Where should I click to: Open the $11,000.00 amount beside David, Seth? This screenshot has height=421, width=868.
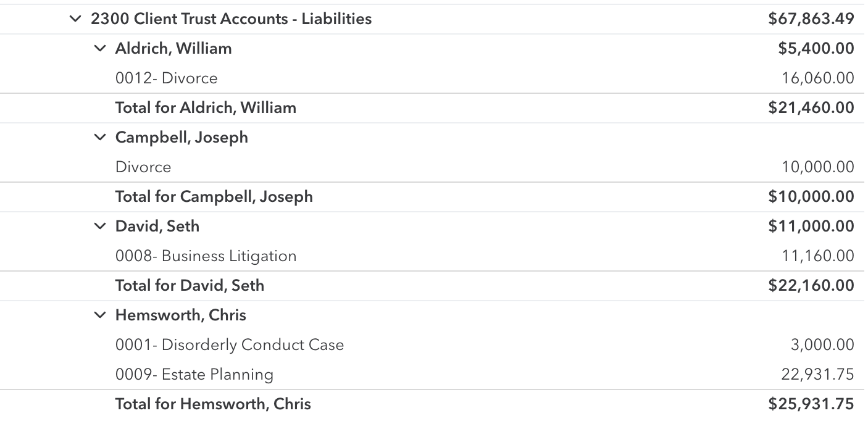click(x=811, y=227)
